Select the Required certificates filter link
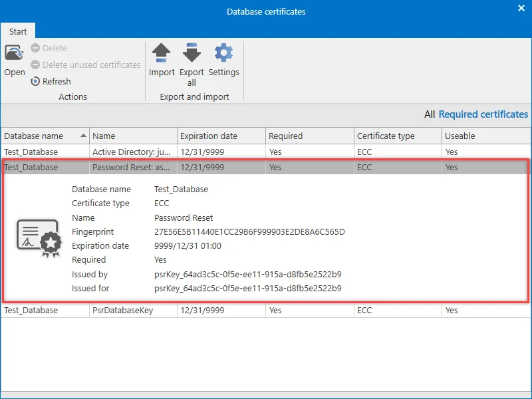Screen dimensions: 532x399 pyautogui.click(x=483, y=114)
